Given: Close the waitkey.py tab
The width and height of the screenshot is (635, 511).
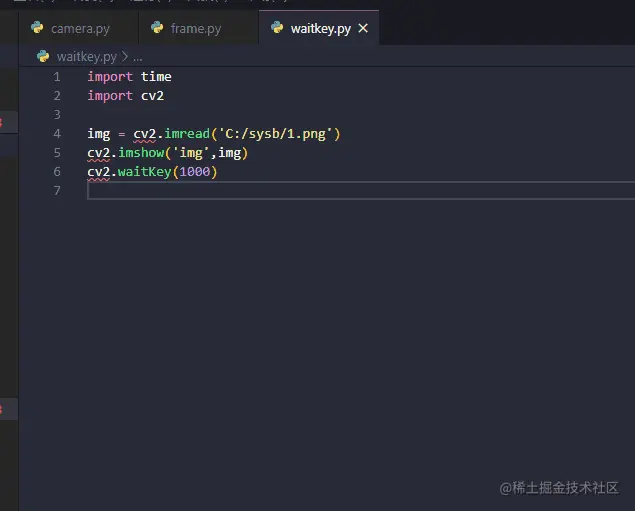Looking at the screenshot, I should 363,28.
